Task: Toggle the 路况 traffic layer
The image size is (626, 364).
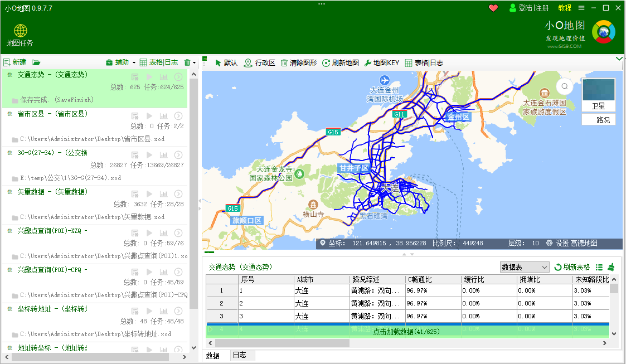Action: click(x=598, y=120)
